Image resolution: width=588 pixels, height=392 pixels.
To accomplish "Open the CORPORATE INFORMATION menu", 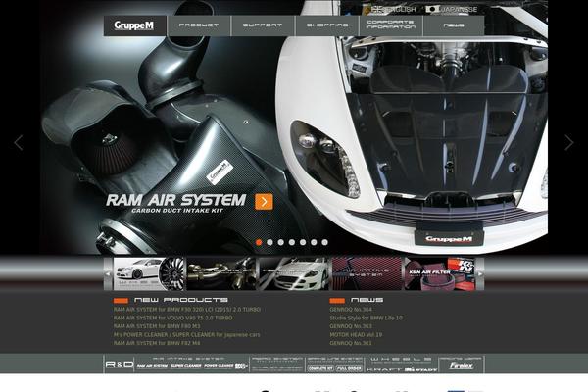I will (391, 25).
